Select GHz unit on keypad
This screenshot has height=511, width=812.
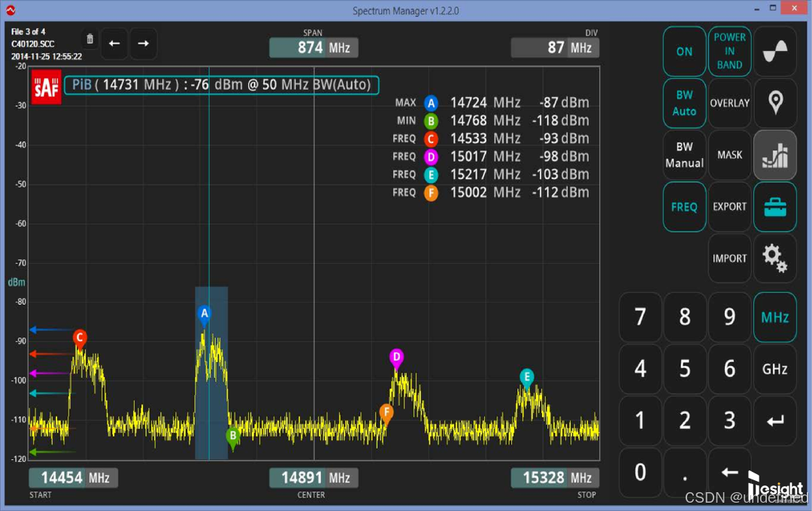click(x=774, y=369)
